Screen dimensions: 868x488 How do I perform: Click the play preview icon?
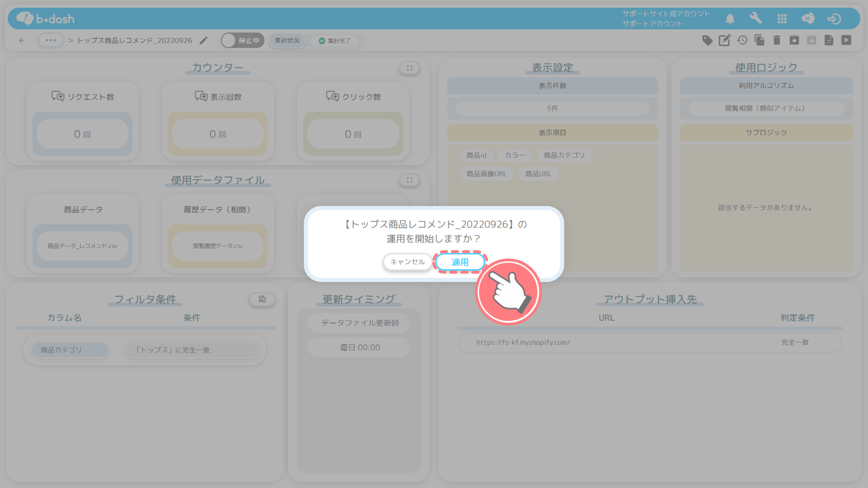click(x=846, y=40)
